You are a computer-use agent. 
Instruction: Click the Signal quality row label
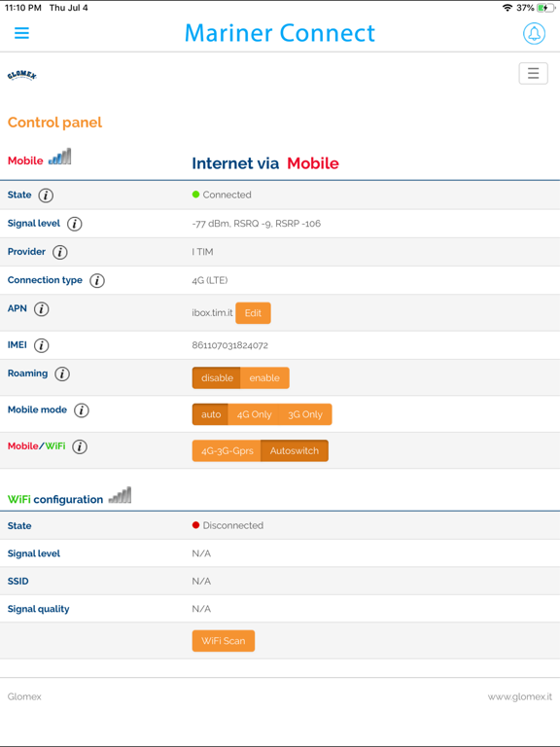(39, 609)
